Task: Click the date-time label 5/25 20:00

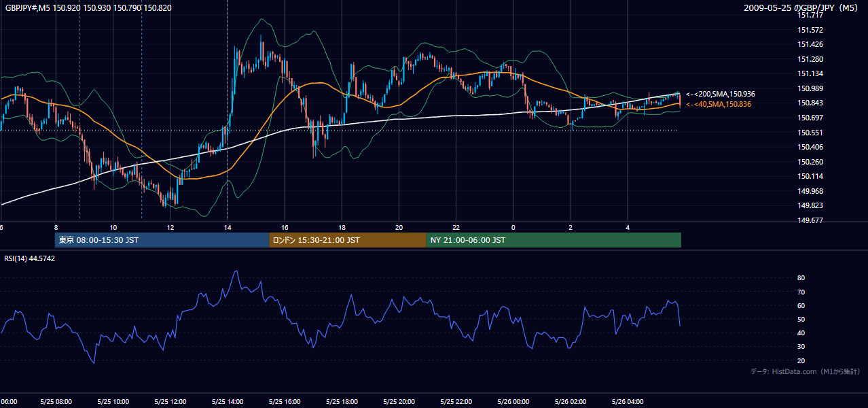Action: tap(399, 402)
